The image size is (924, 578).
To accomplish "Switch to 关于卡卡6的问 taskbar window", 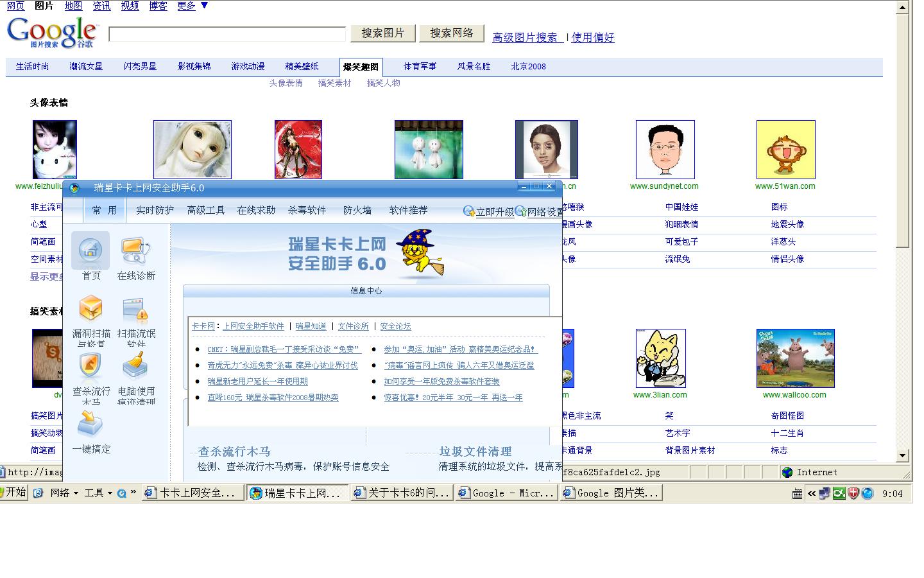I will [402, 493].
